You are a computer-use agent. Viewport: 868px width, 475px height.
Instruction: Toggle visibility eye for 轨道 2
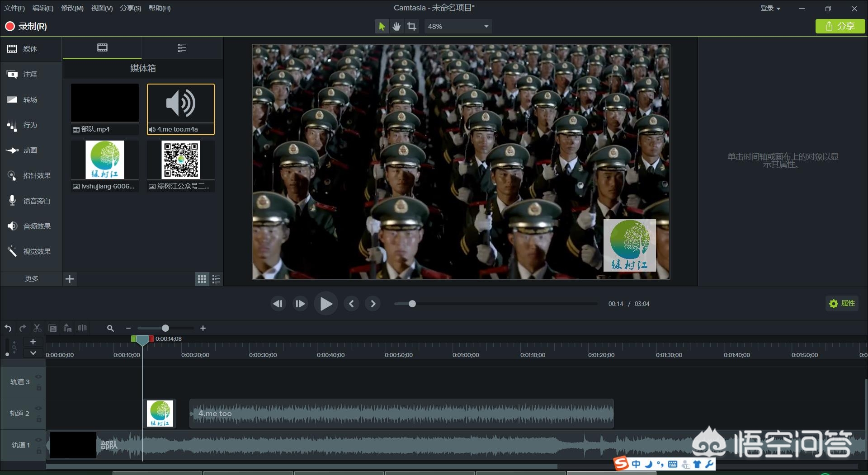coord(38,408)
